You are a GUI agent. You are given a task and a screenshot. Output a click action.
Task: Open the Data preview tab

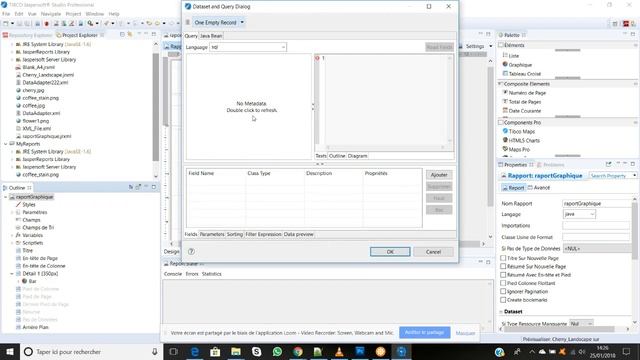pyautogui.click(x=298, y=234)
